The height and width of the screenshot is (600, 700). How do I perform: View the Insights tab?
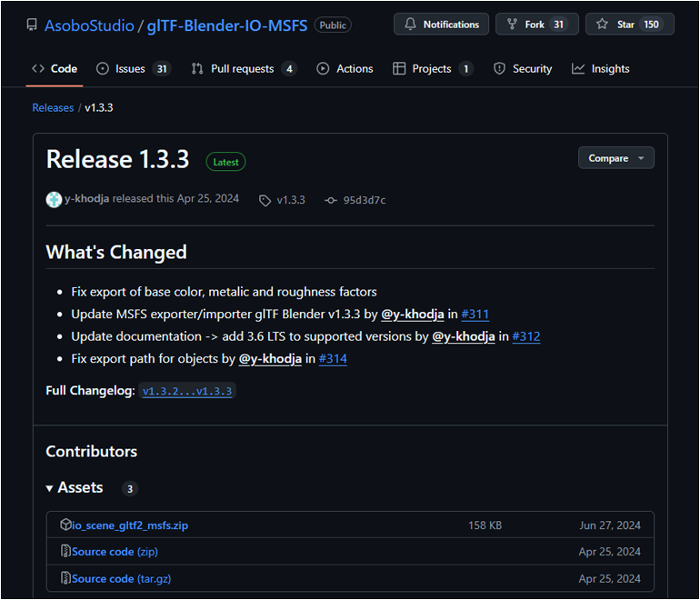pos(600,69)
